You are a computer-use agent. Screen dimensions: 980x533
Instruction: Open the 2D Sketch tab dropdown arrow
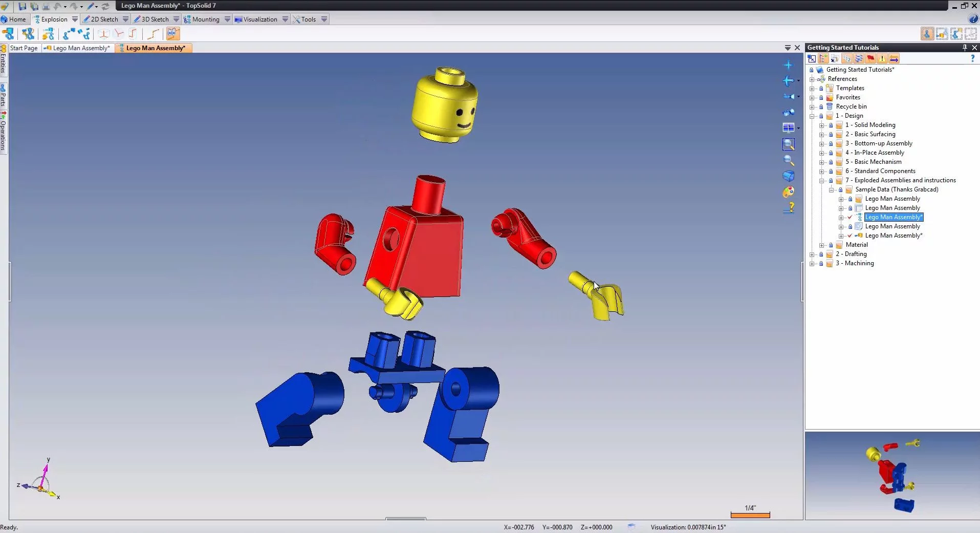(x=125, y=19)
